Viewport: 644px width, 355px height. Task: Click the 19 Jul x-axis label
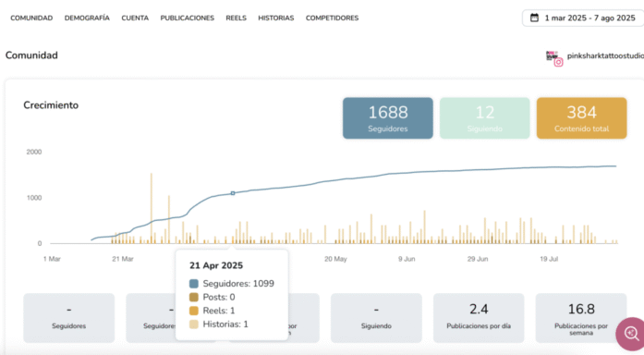(x=549, y=259)
